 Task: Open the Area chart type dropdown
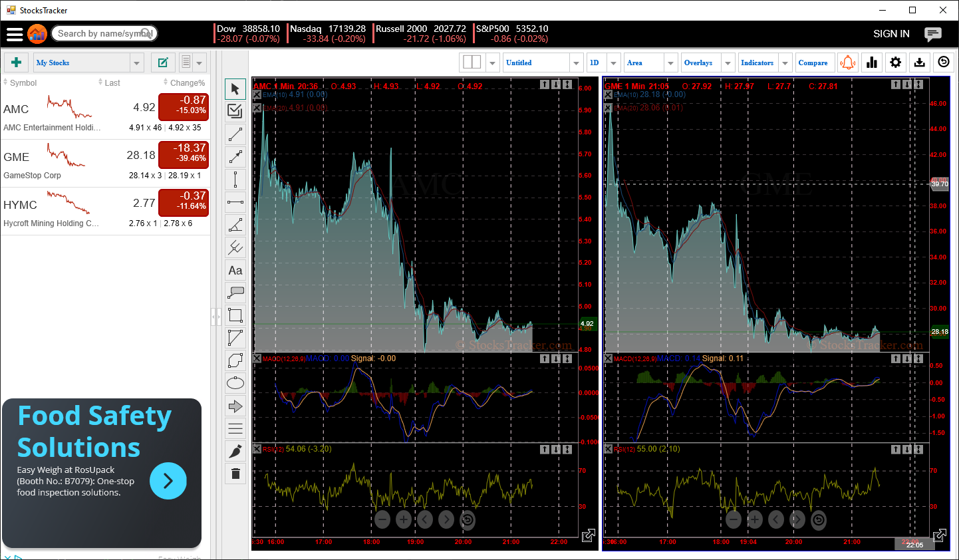[x=670, y=63]
